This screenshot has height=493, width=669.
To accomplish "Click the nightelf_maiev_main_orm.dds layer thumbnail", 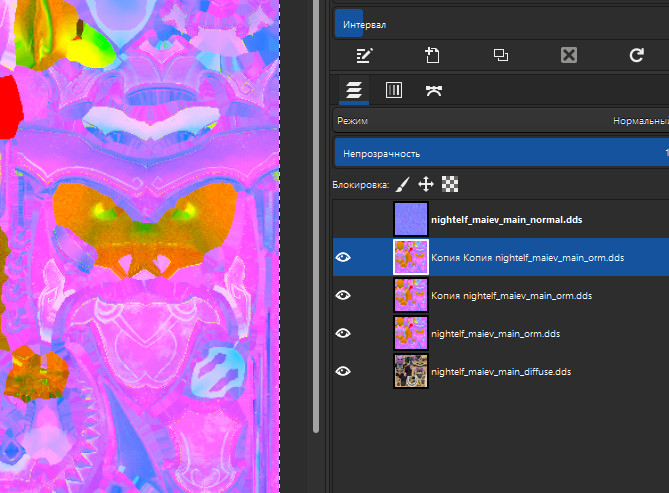I will point(411,333).
